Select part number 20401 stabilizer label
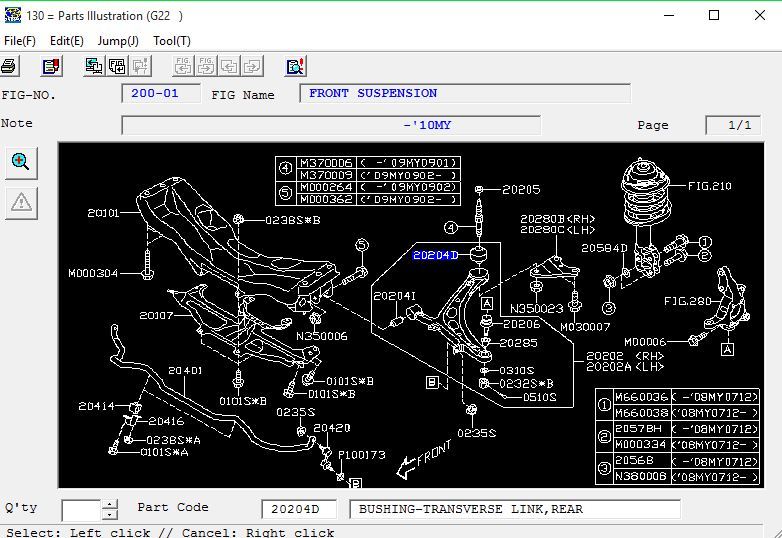 [185, 370]
